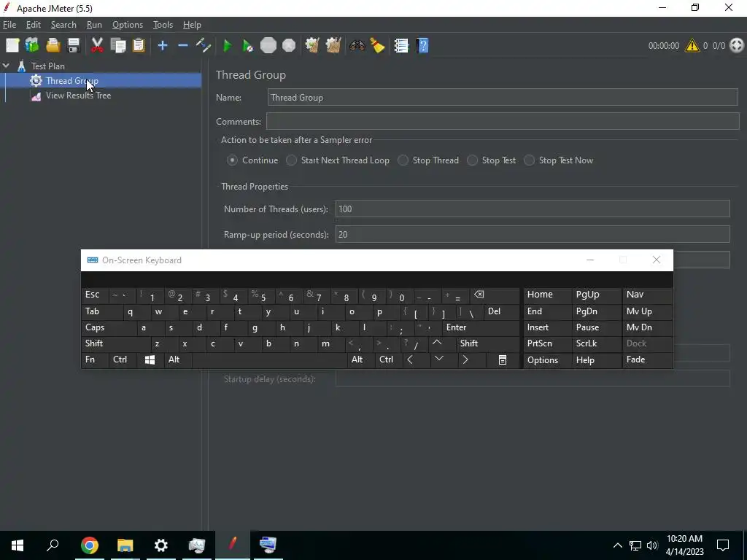Image resolution: width=747 pixels, height=560 pixels.
Task: Open Chrome from the taskbar
Action: [90, 545]
